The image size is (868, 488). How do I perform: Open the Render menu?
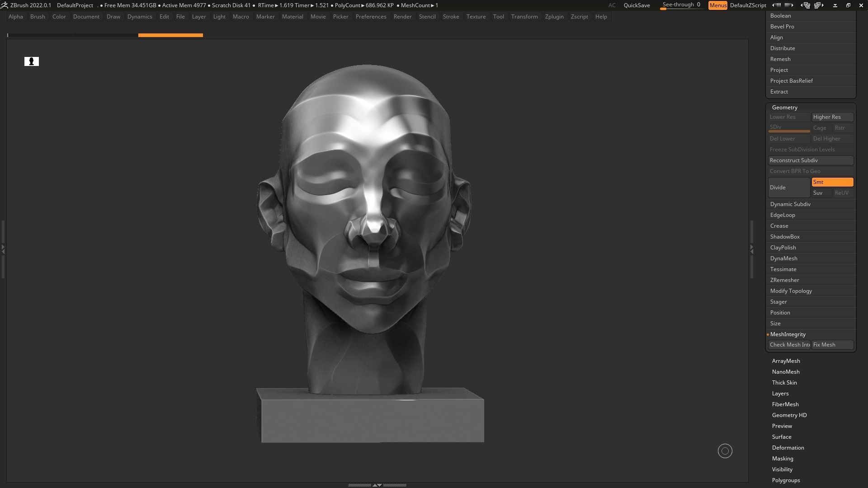pyautogui.click(x=402, y=17)
